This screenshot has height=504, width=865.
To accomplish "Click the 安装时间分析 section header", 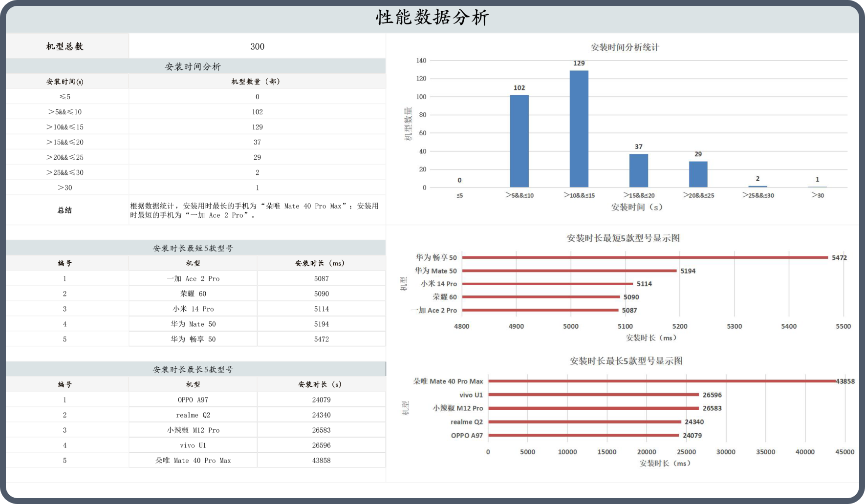I will (193, 66).
